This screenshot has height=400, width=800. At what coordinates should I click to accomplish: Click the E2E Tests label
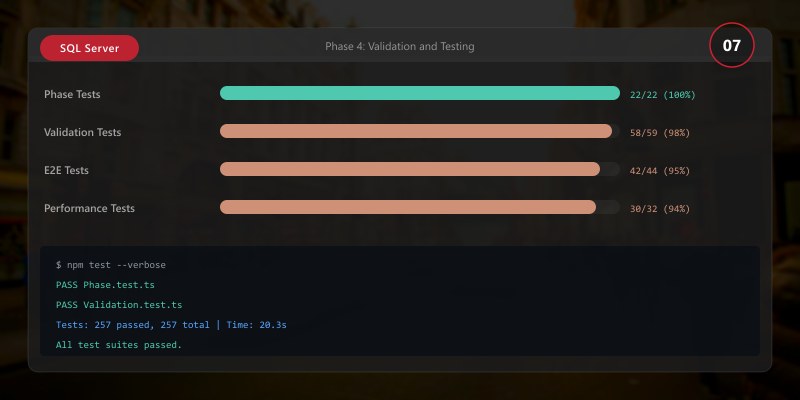click(66, 170)
